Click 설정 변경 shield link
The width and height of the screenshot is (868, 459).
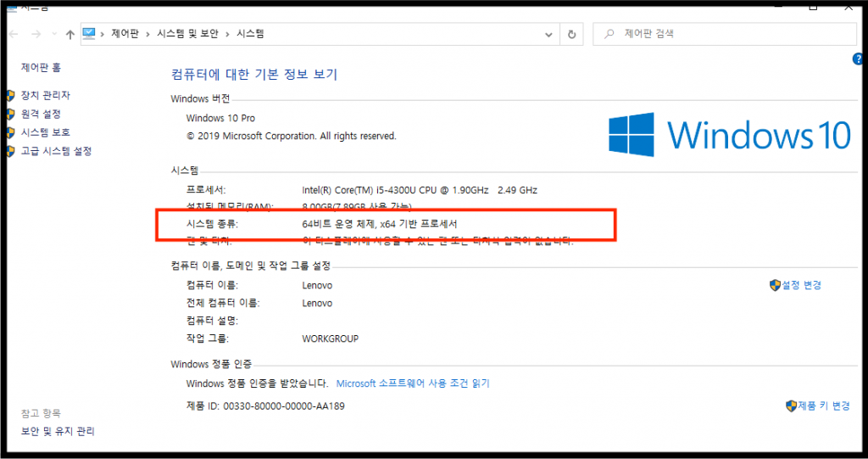[x=795, y=285]
